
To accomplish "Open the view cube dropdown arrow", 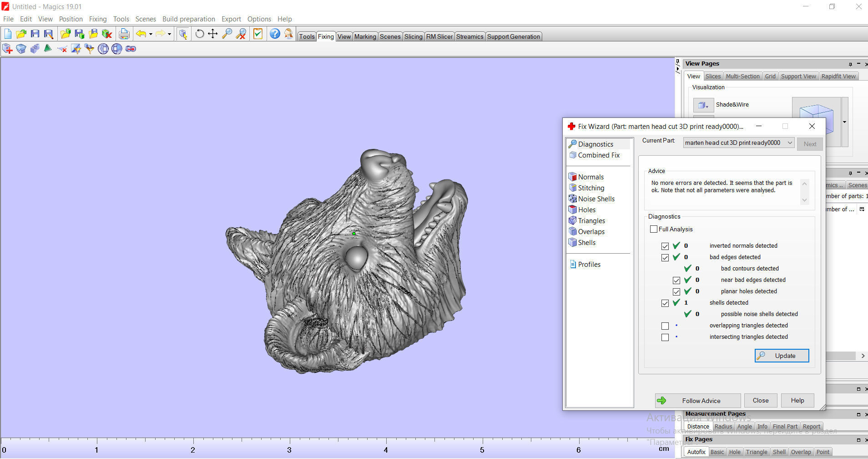I will tap(844, 122).
